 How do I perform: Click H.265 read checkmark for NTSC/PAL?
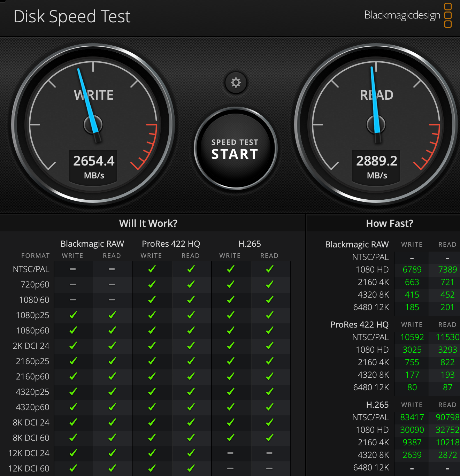click(269, 269)
